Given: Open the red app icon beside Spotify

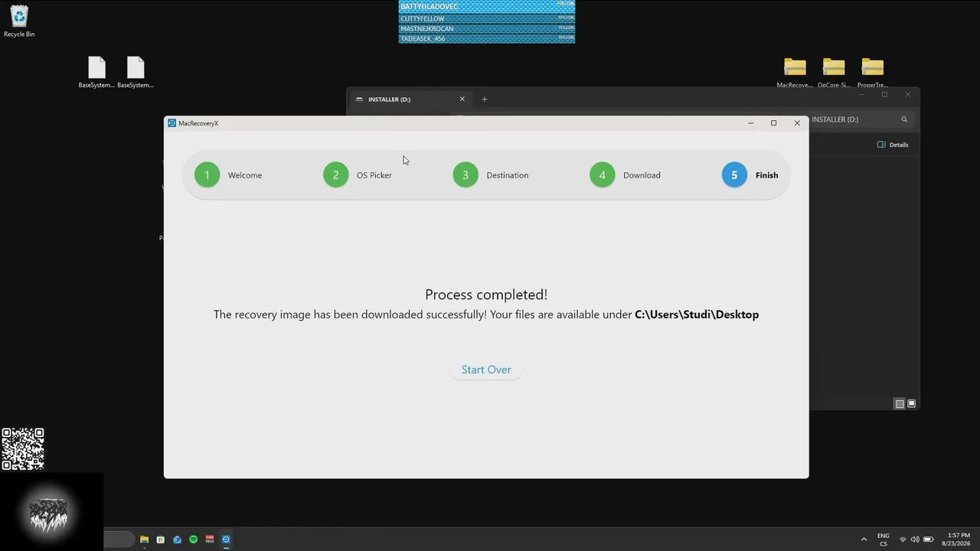Looking at the screenshot, I should 210,540.
